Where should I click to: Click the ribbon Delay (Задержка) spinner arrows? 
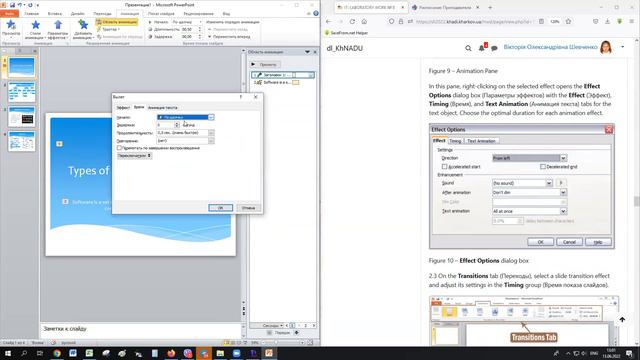[x=200, y=37]
